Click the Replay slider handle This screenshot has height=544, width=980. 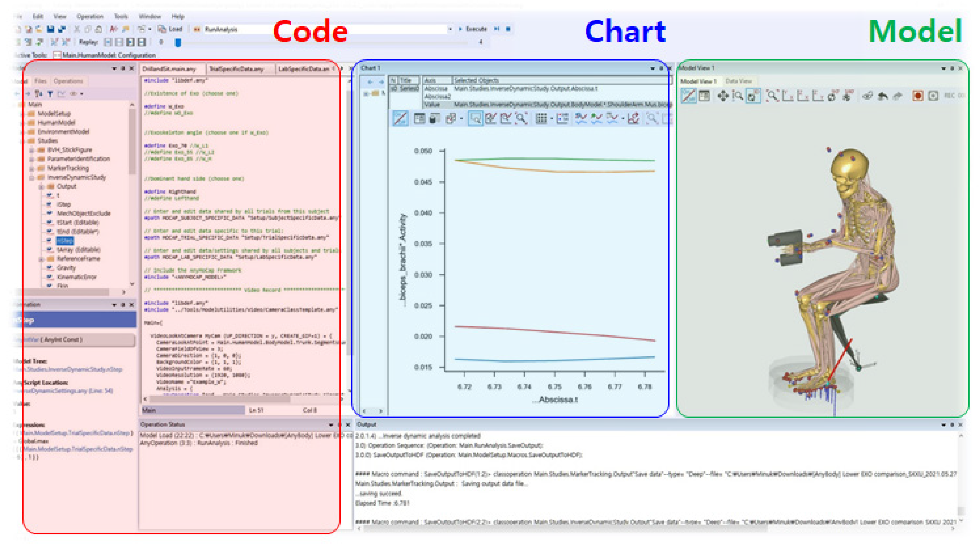(x=178, y=42)
